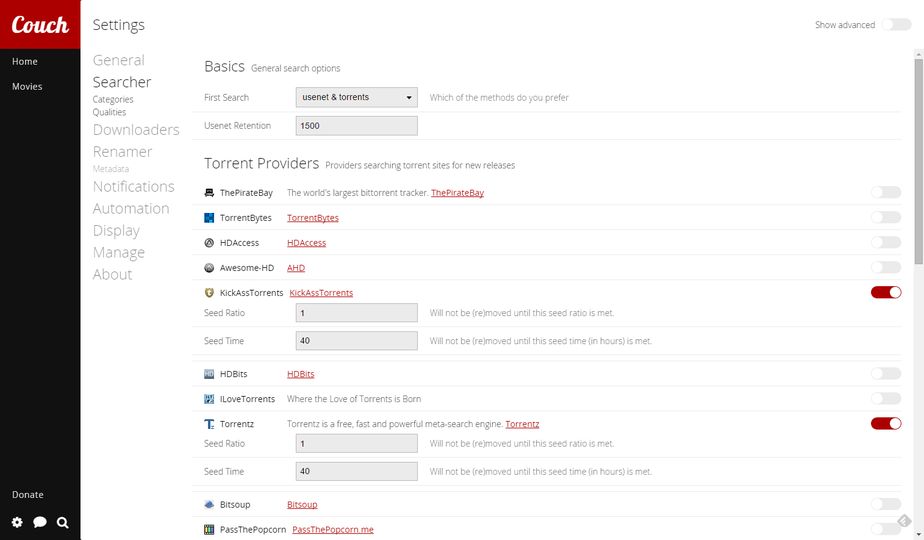Click Bitsoup provider icon
Image resolution: width=924 pixels, height=540 pixels.
[x=209, y=505]
